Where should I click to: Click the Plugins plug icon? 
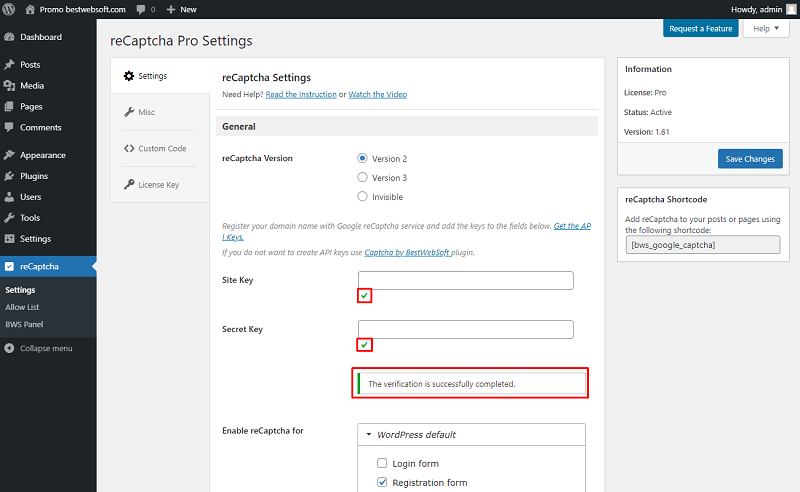[9, 176]
